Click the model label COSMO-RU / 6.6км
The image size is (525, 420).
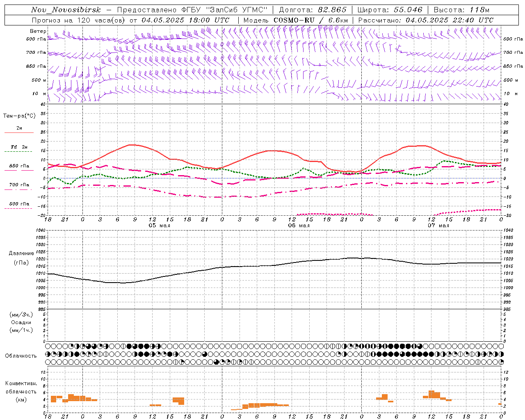pos(310,20)
